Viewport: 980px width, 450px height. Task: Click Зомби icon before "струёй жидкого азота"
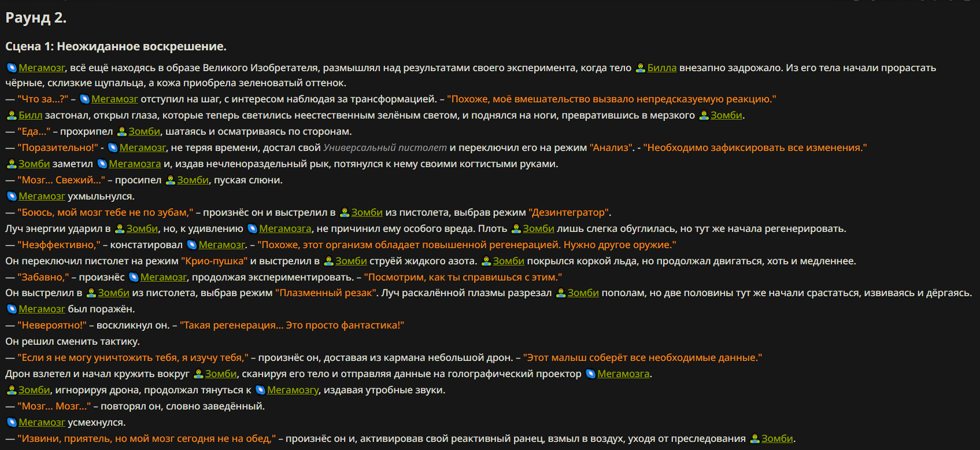tap(328, 261)
